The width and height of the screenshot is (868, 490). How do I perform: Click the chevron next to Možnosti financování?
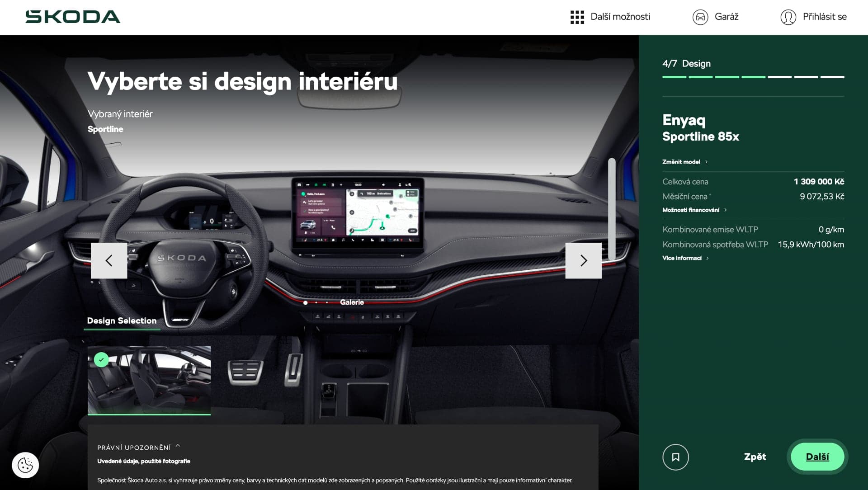(726, 210)
